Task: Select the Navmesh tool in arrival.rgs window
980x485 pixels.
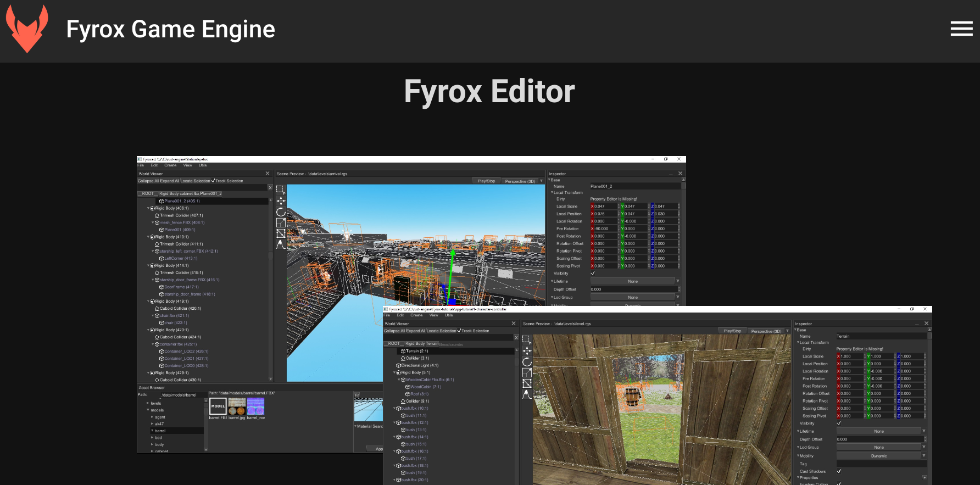Action: (x=281, y=233)
